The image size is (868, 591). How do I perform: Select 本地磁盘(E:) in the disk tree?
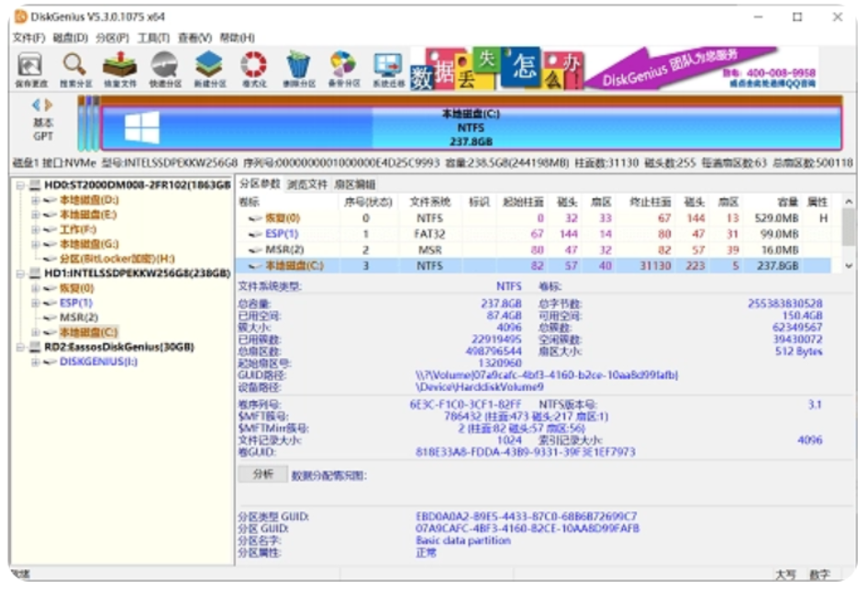tap(89, 215)
